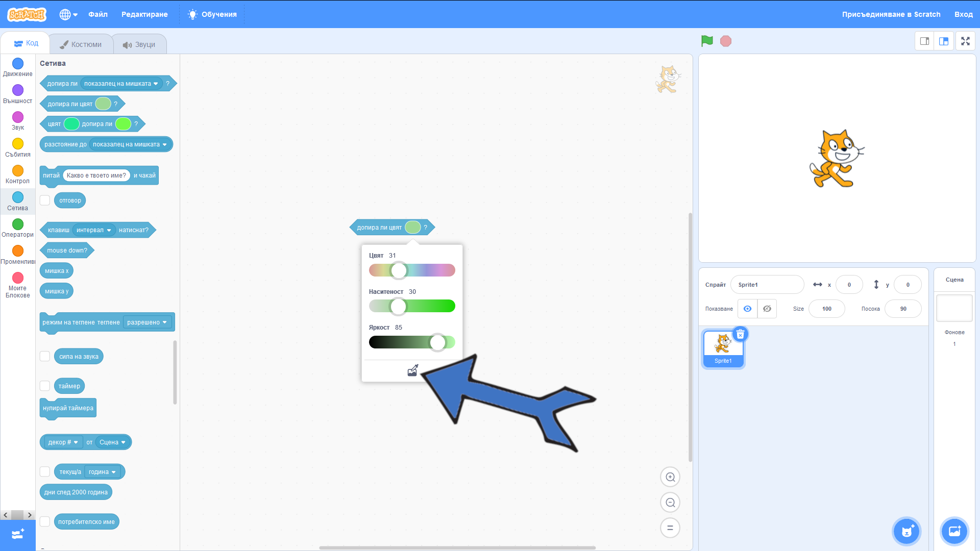
Task: Check the 'таймер' monitor checkbox
Action: pyautogui.click(x=45, y=386)
